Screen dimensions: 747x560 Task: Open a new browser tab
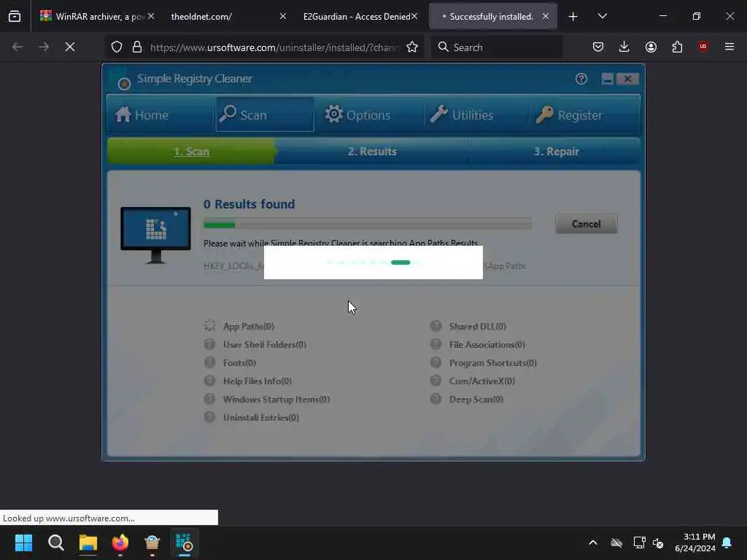[573, 17]
